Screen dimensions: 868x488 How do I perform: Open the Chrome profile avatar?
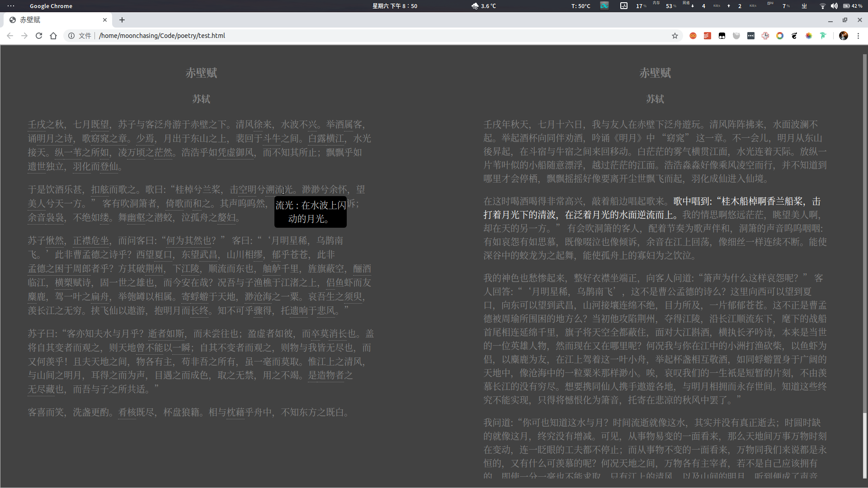click(844, 36)
